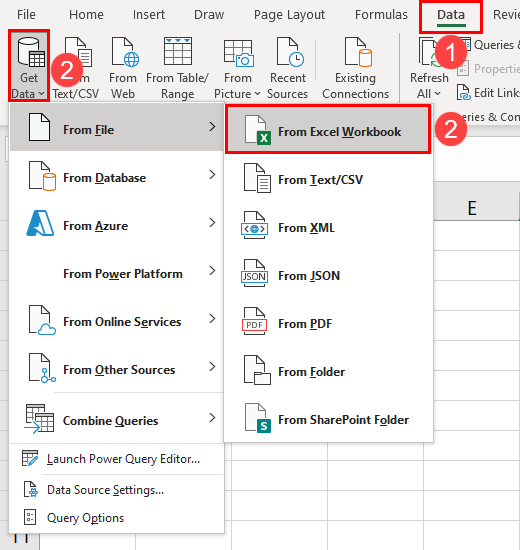Switch to the File tab

point(26,15)
